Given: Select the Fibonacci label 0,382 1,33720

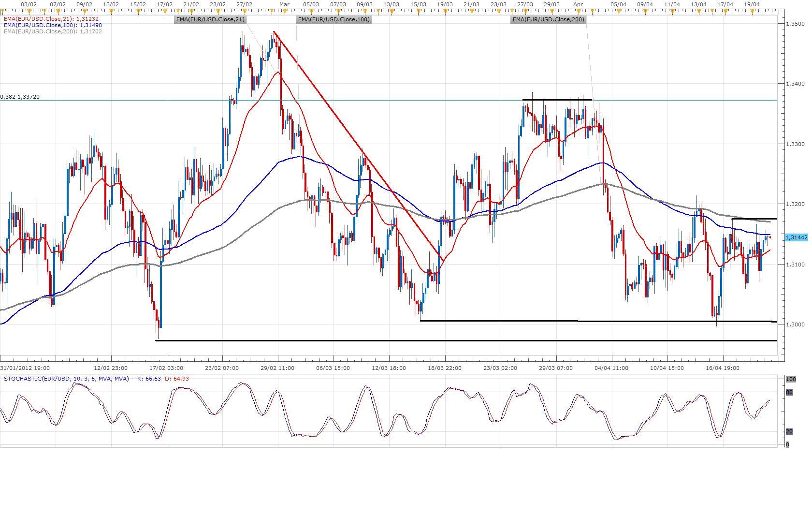Looking at the screenshot, I should pos(20,97).
